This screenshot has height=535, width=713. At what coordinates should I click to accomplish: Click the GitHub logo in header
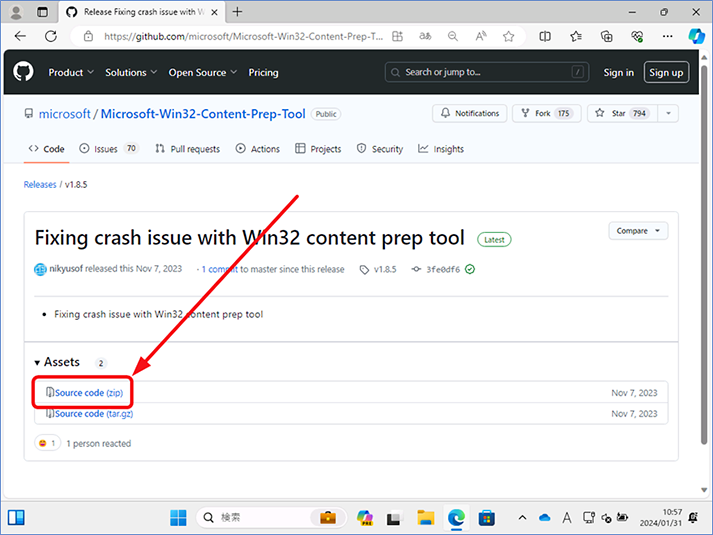23,72
